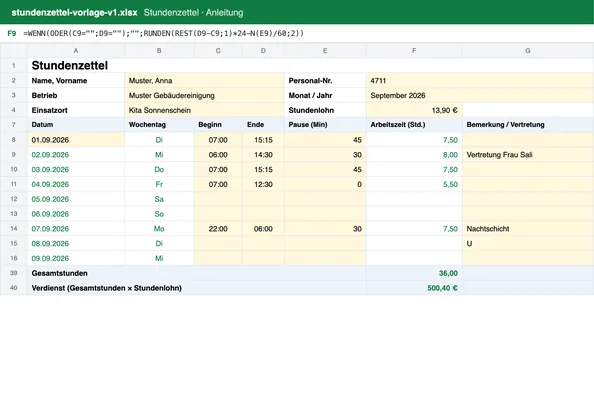Select column E header
The width and height of the screenshot is (594, 420).
(x=325, y=50)
